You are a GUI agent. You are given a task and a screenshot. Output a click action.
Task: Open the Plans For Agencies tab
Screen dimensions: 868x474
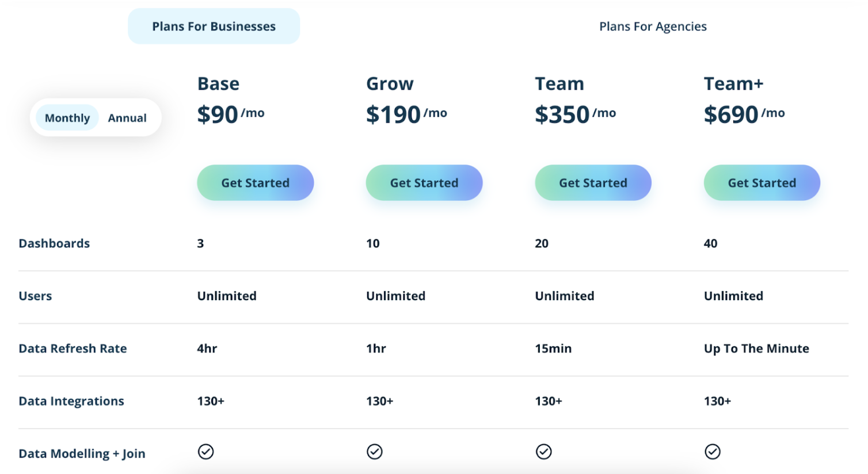653,26
